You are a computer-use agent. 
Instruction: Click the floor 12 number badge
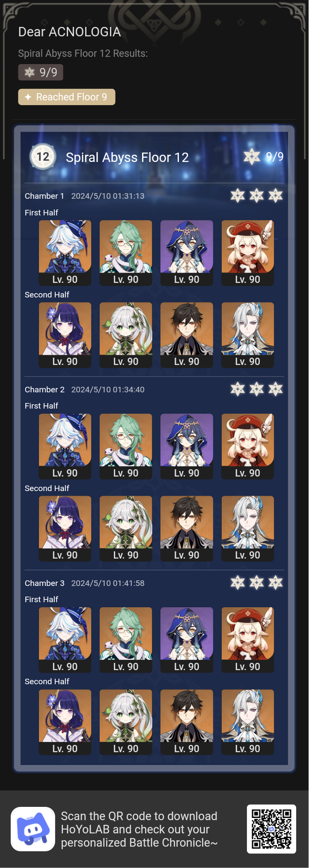click(42, 157)
